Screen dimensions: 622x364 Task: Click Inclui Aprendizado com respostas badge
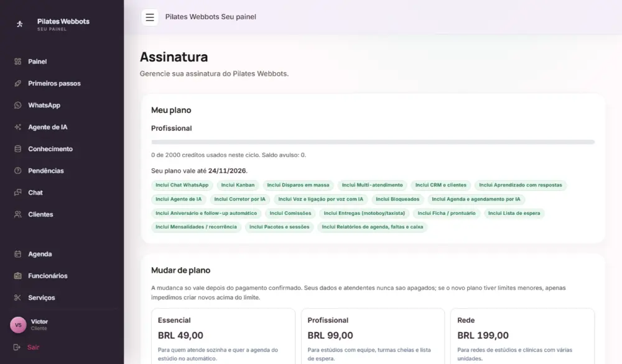[521, 185]
